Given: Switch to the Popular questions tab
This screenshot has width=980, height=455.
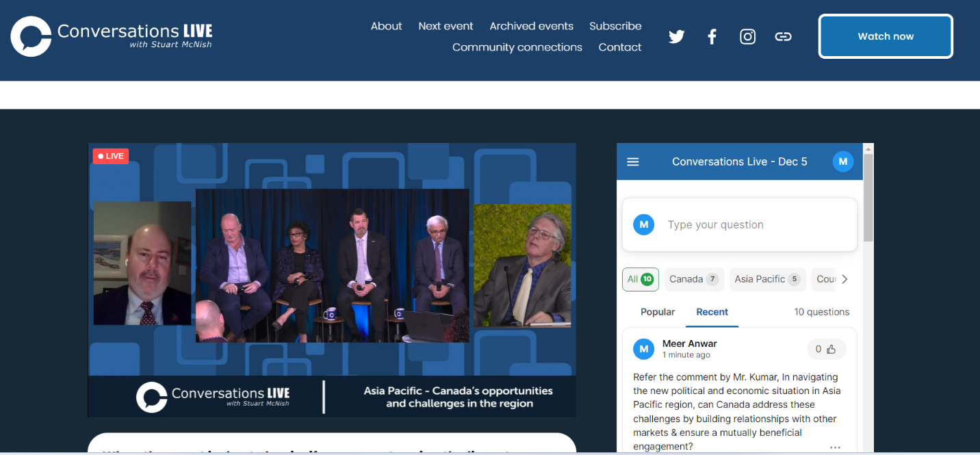Looking at the screenshot, I should [x=658, y=312].
